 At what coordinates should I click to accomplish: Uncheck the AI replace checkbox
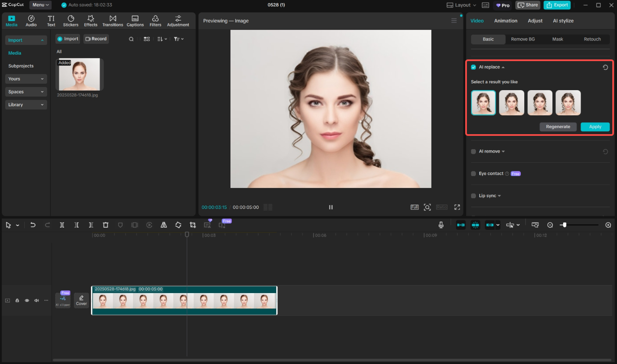tap(473, 67)
